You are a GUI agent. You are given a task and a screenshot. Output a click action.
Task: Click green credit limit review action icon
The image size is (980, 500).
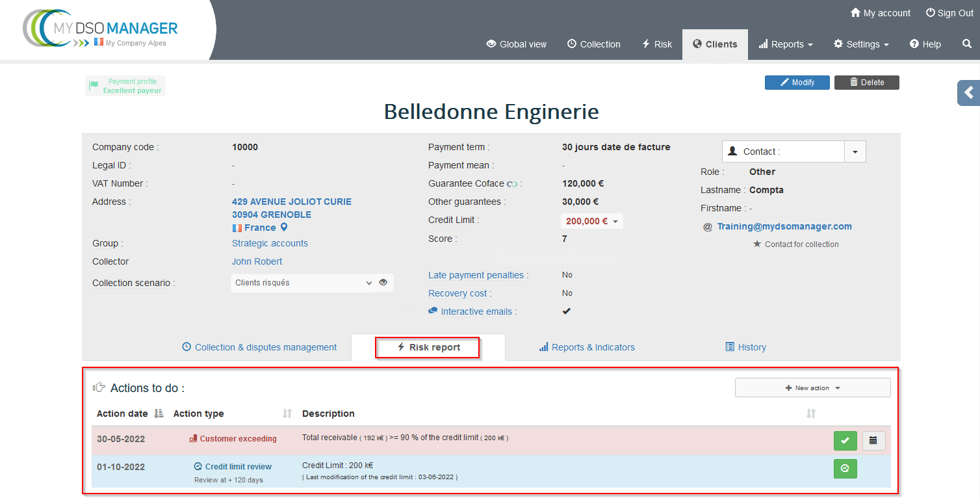pyautogui.click(x=845, y=468)
